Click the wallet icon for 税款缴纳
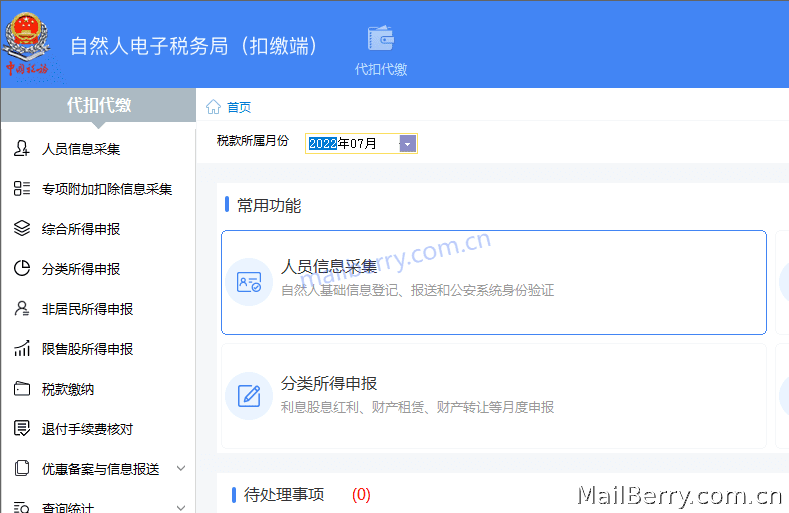Screen dimensions: 789x513 [x=22, y=389]
